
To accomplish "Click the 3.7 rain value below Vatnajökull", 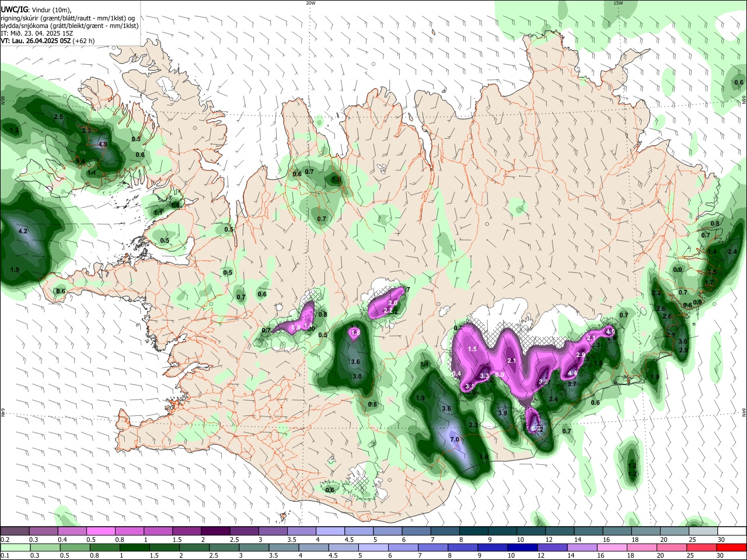I will [572, 384].
